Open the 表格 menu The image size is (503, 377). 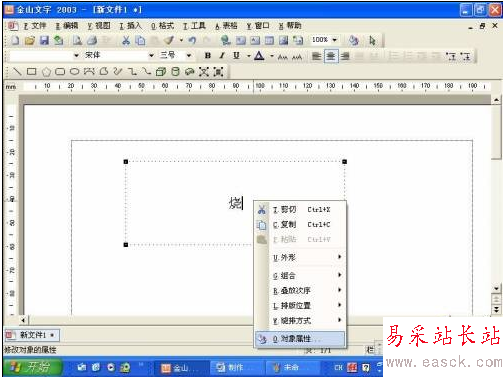(x=226, y=26)
